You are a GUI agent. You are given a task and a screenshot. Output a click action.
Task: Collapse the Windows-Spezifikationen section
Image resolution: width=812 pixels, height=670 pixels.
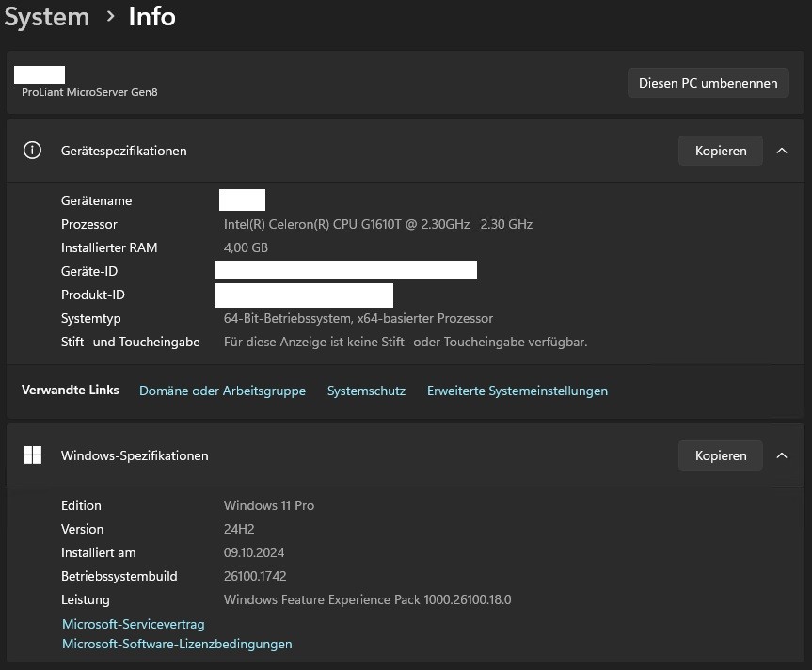(782, 455)
